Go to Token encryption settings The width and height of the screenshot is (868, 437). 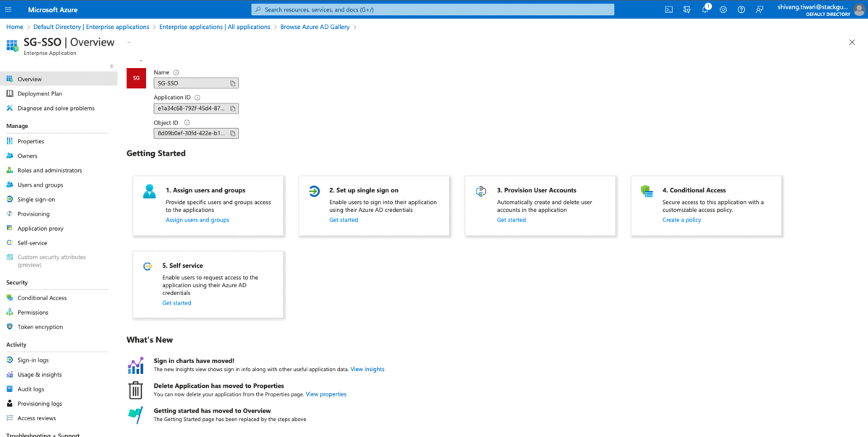(40, 327)
